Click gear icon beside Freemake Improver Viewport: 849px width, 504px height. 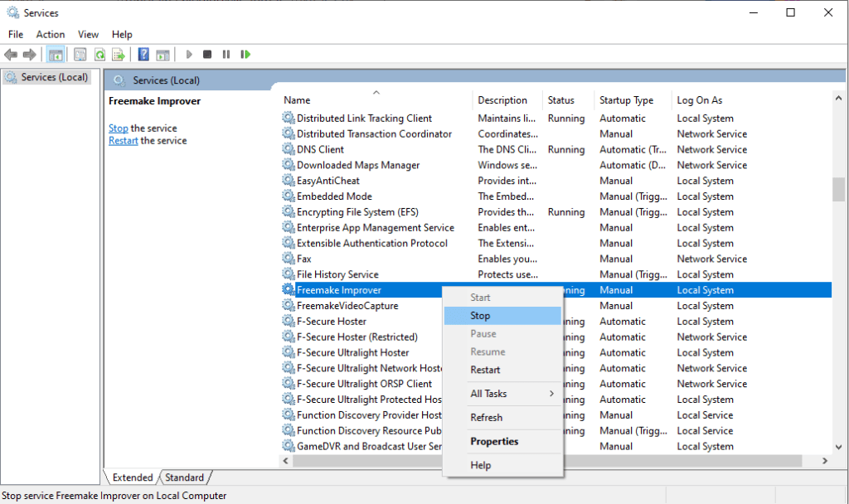coord(289,289)
